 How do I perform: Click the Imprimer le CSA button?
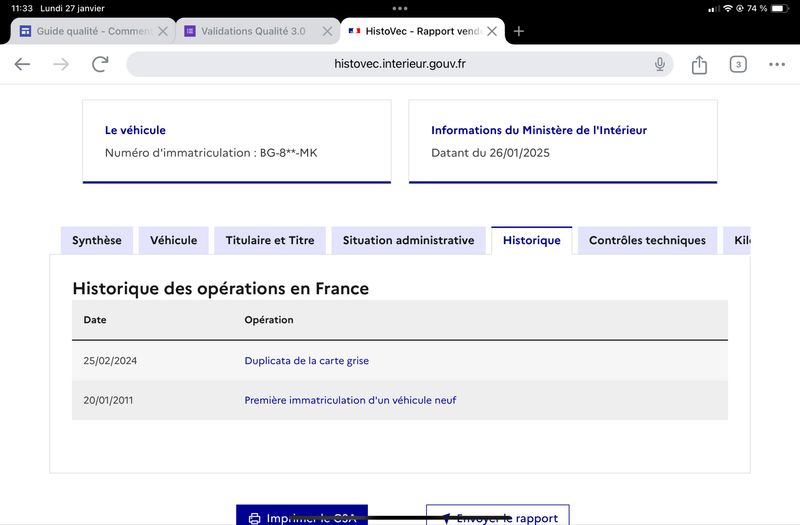pos(302,515)
